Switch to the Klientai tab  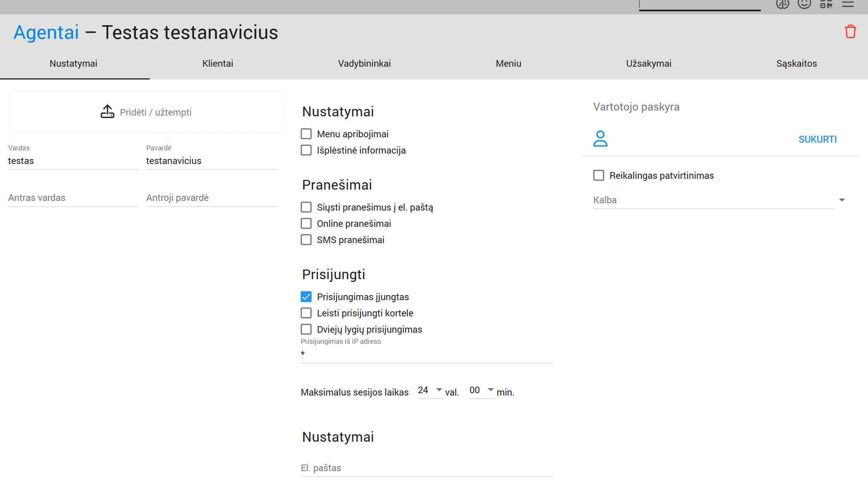click(218, 64)
